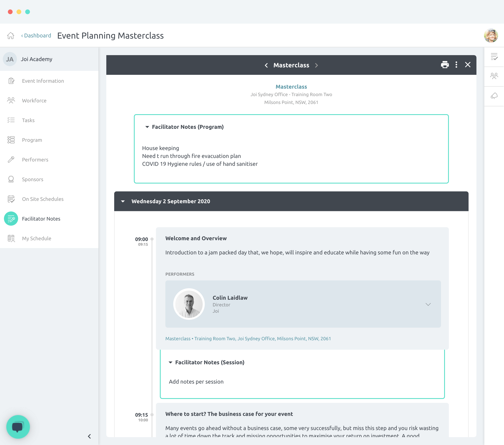Viewport: 504px width, 445px height.
Task: Expand Colin Laidlaw performer details chevron
Action: point(428,304)
